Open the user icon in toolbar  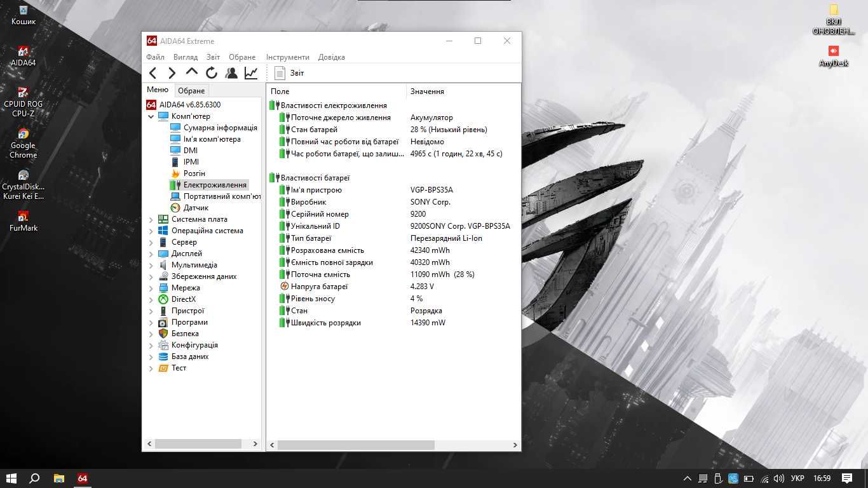point(231,73)
